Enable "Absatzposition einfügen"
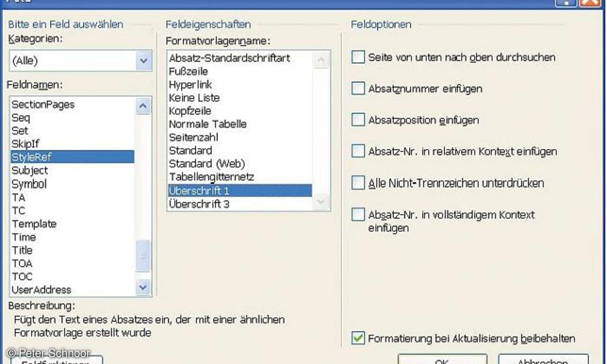Screen dimensions: 607x364 357,120
